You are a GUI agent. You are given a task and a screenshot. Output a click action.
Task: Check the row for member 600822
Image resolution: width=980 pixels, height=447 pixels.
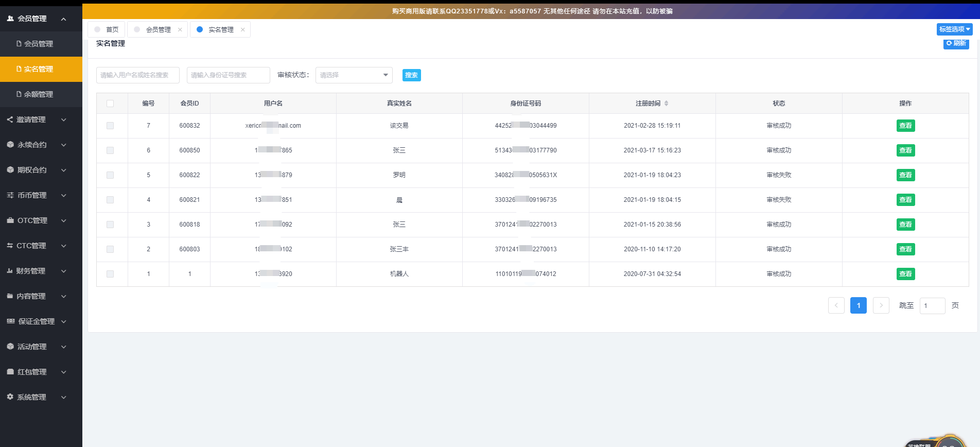pos(110,175)
